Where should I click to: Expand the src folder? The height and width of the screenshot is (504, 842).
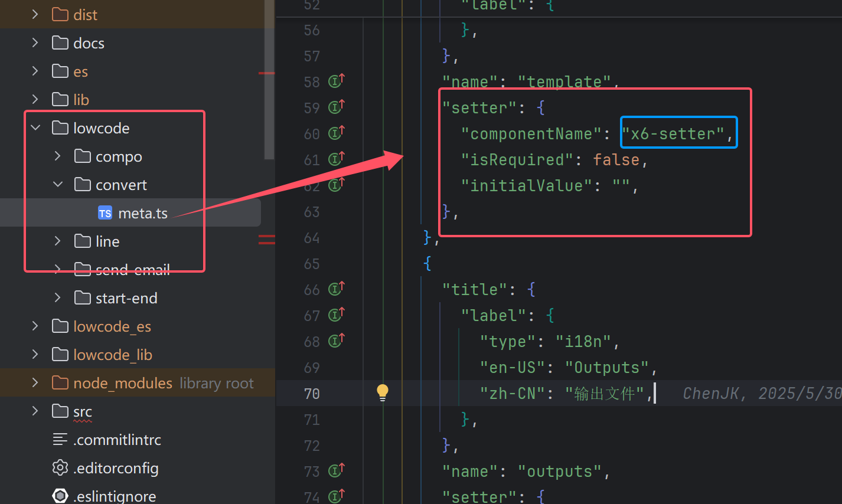pos(34,411)
